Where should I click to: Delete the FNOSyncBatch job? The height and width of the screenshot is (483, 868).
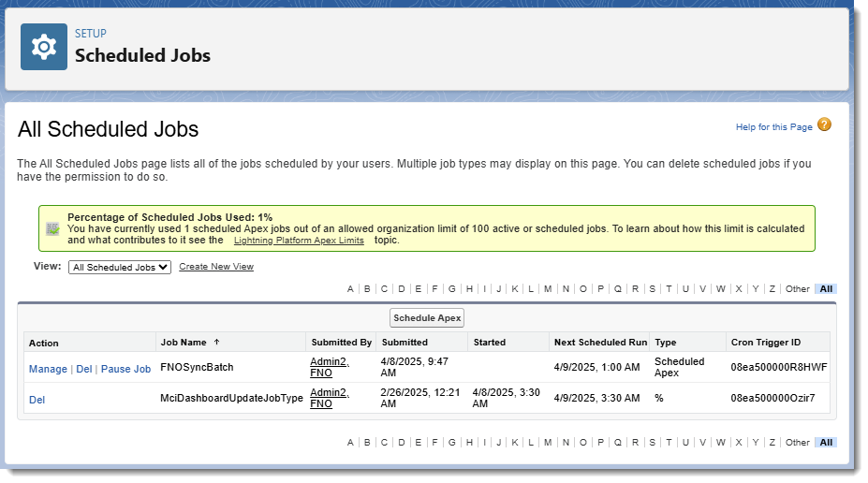[84, 369]
